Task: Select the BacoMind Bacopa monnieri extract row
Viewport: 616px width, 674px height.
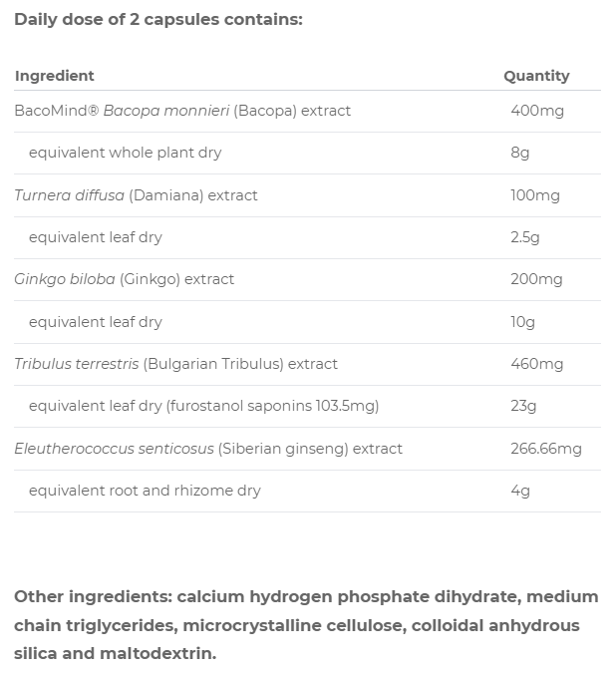Action: coord(307,112)
